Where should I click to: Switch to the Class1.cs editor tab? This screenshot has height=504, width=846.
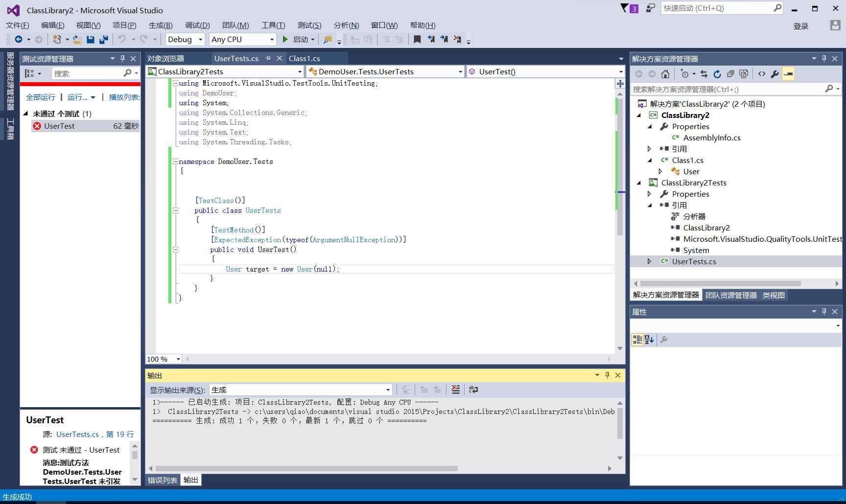[305, 58]
